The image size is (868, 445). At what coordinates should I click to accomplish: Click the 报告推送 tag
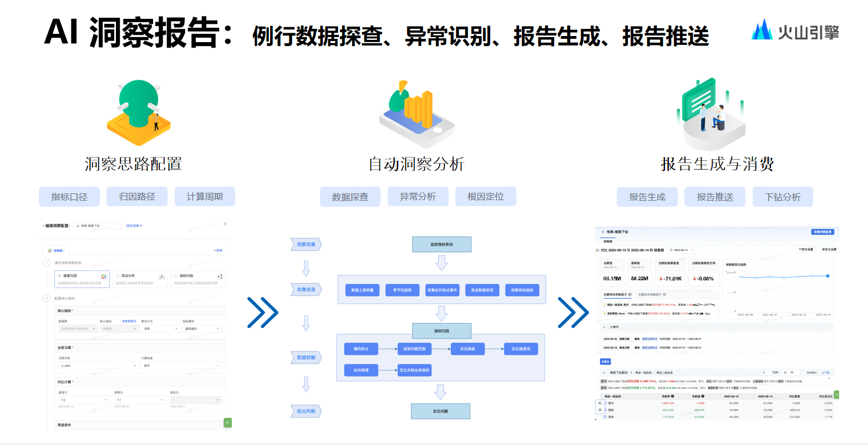[715, 197]
